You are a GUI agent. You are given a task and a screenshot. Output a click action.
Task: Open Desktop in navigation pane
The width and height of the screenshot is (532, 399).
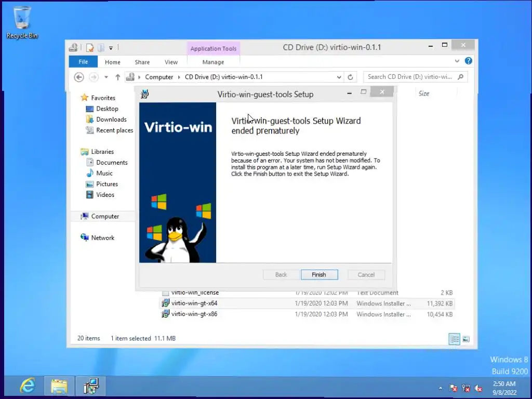click(x=107, y=109)
